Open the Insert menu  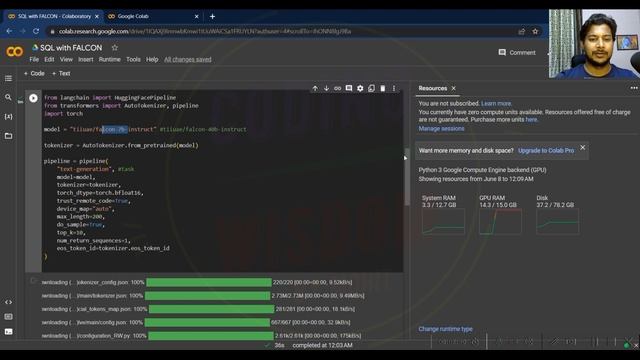click(86, 60)
